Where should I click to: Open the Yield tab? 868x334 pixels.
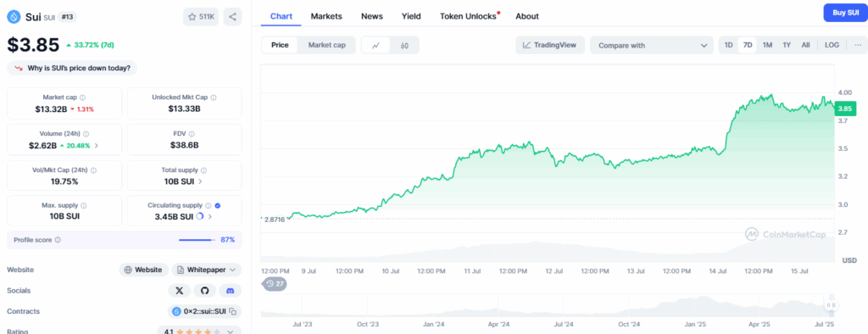click(411, 16)
